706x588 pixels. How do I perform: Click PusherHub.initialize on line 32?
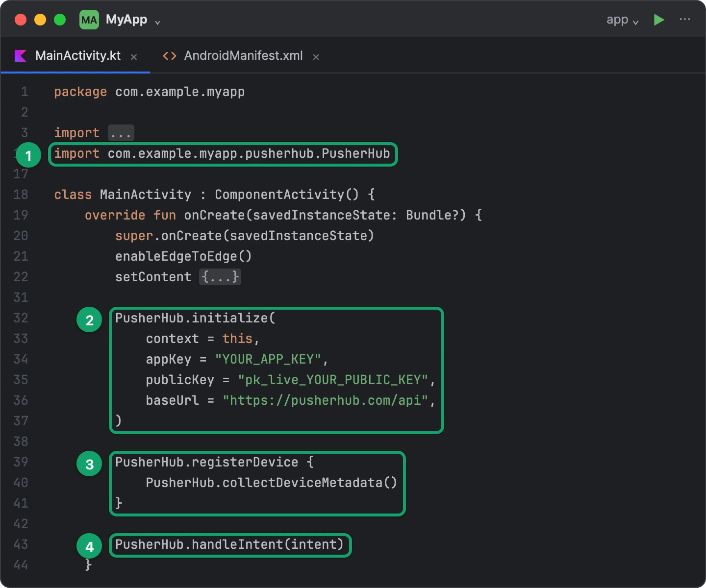pyautogui.click(x=192, y=318)
